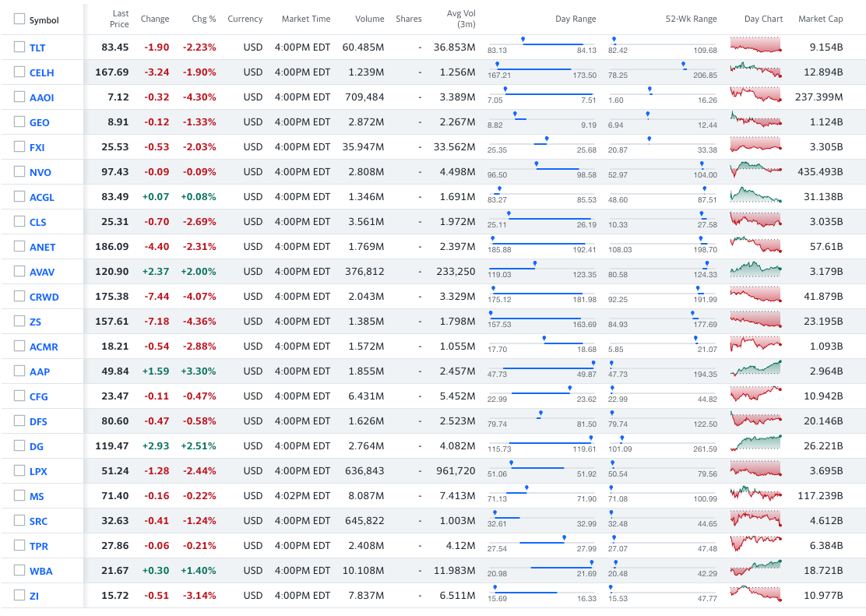Open the CRWD day chart sparkline
Image resolution: width=866 pixels, height=616 pixels.
[x=755, y=294]
